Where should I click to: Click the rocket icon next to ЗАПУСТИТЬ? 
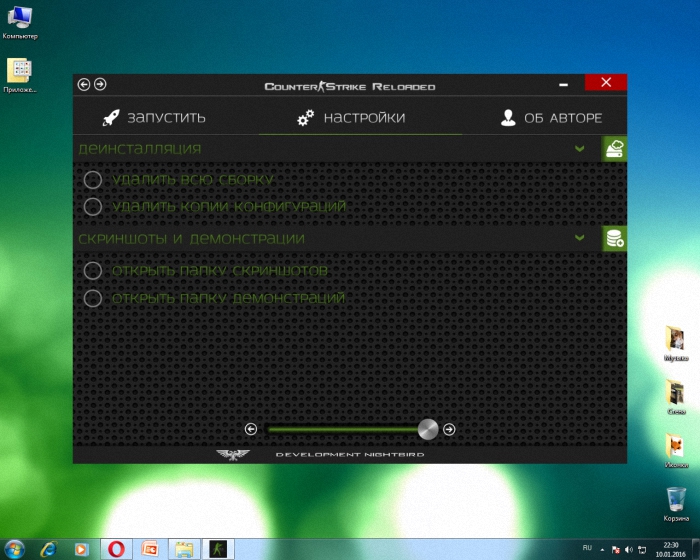(x=111, y=117)
